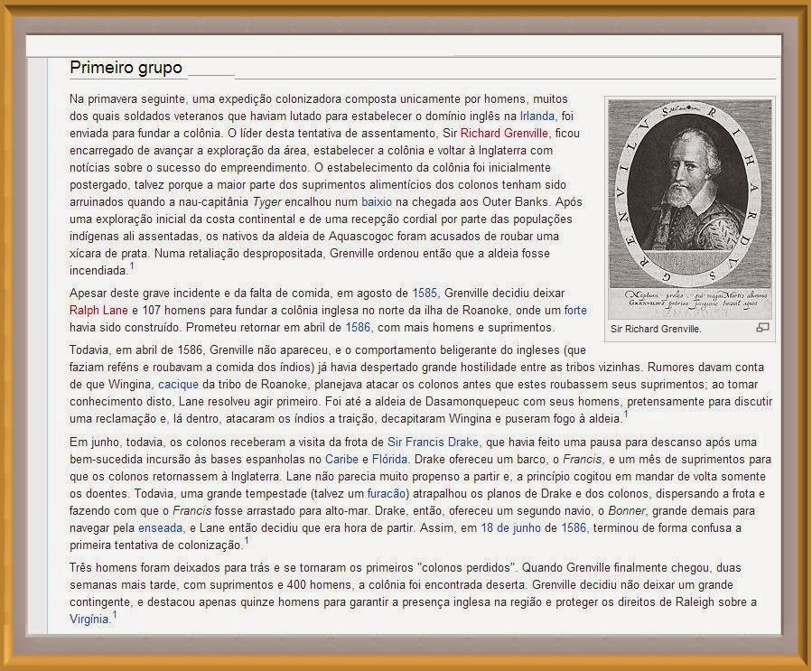
Task: Open the 18 de junho date link
Action: (510, 528)
